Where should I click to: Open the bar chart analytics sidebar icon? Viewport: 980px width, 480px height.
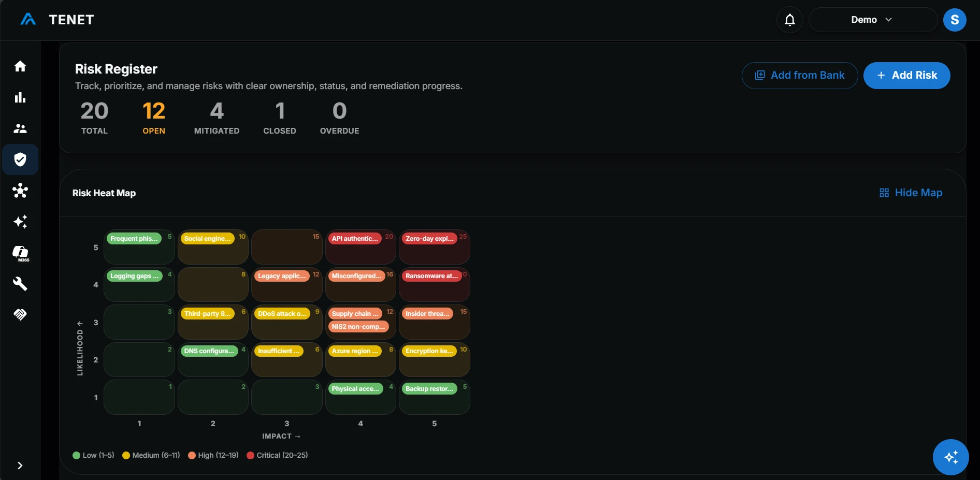click(x=20, y=97)
